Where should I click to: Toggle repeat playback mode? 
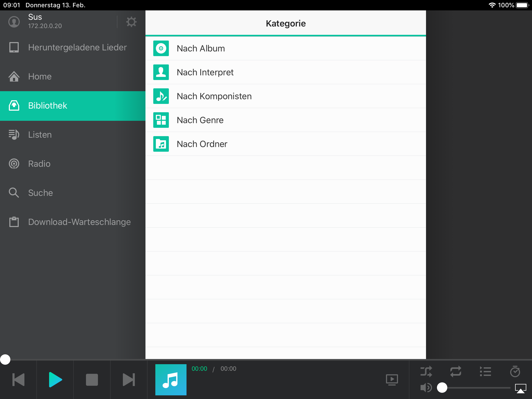coord(456,371)
